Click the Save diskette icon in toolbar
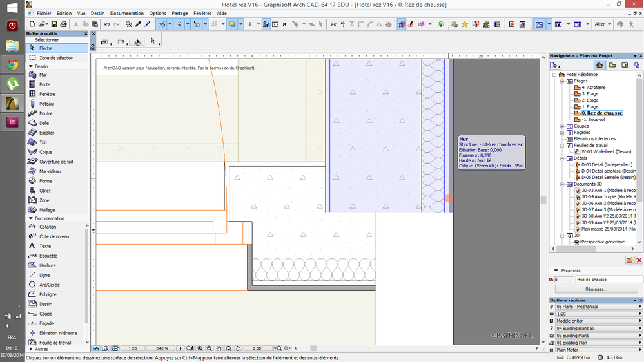 [54, 24]
